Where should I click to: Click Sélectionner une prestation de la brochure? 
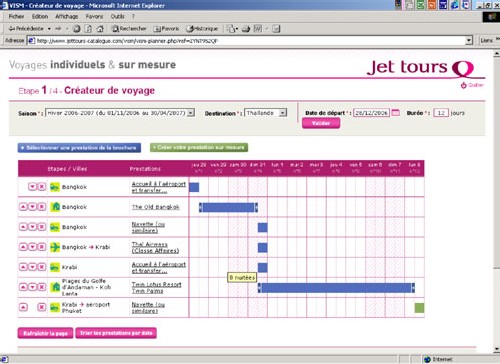tap(79, 148)
